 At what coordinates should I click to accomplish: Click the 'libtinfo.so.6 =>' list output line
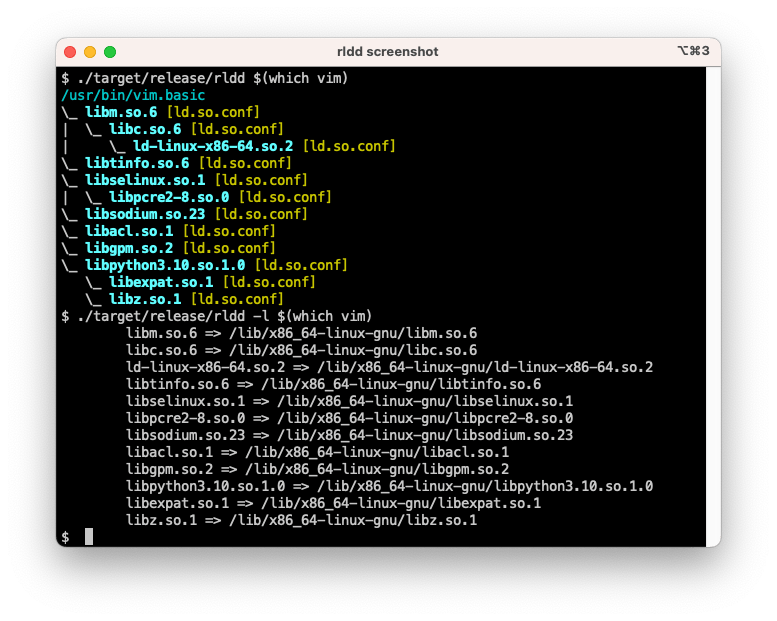pyautogui.click(x=333, y=384)
